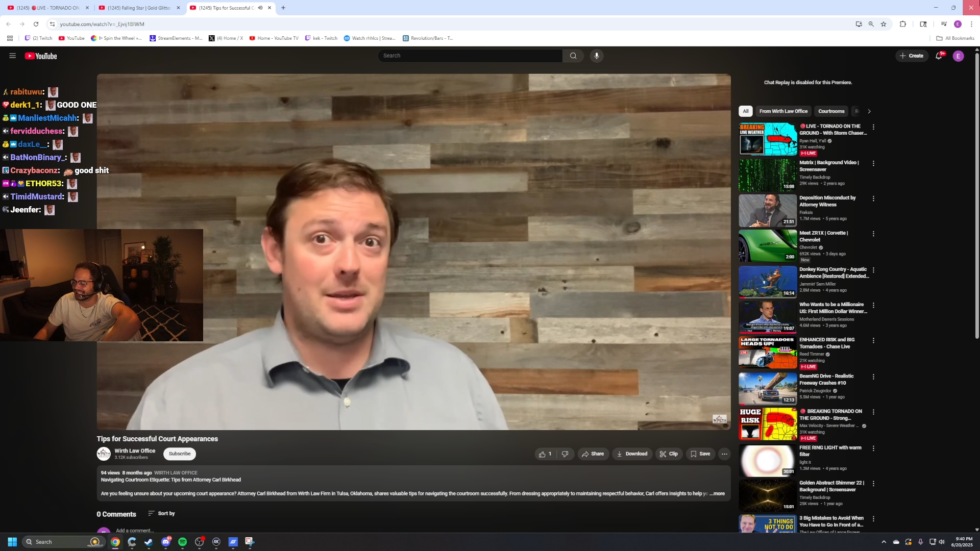Expand the description with ...more
The height and width of the screenshot is (551, 980).
point(717,493)
